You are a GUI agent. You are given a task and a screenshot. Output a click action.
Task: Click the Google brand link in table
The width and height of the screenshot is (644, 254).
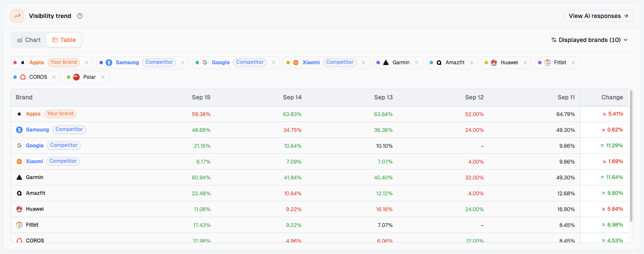(35, 146)
